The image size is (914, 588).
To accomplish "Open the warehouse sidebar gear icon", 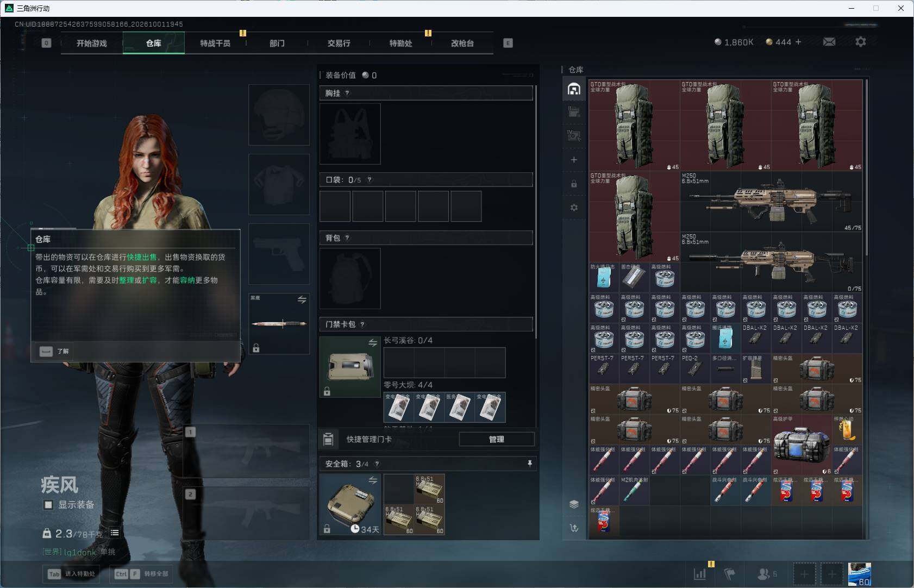I will (x=574, y=208).
